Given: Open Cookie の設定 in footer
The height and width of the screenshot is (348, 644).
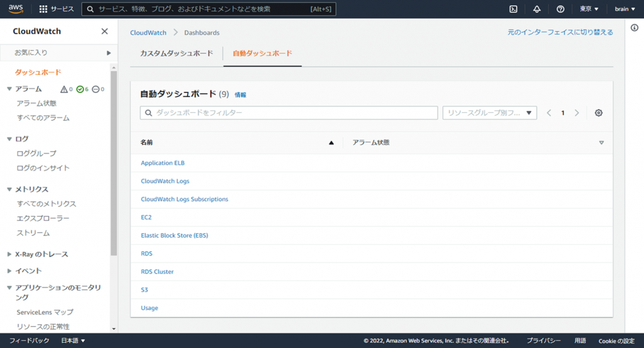Looking at the screenshot, I should [616, 340].
